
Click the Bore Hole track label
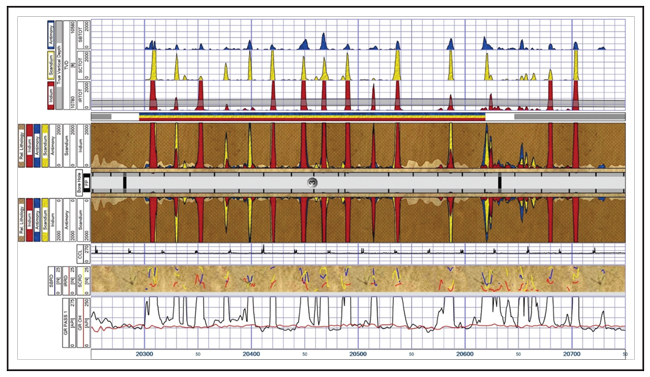80,182
